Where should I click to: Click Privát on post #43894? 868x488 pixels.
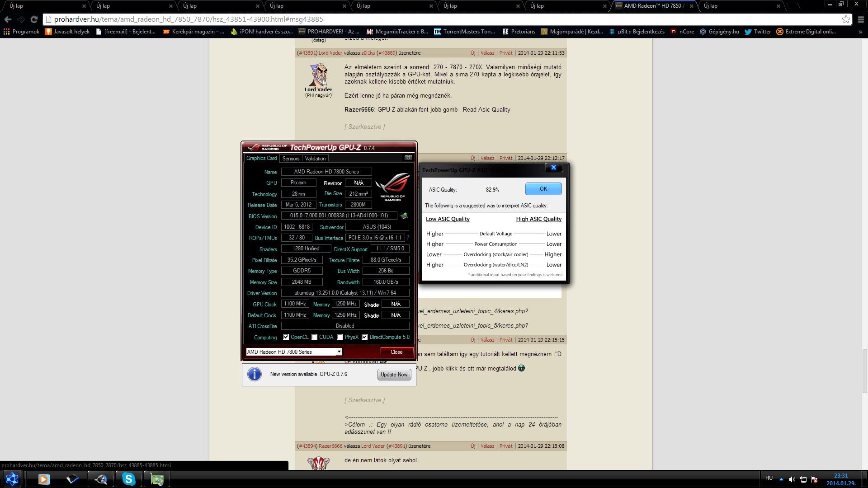[506, 446]
